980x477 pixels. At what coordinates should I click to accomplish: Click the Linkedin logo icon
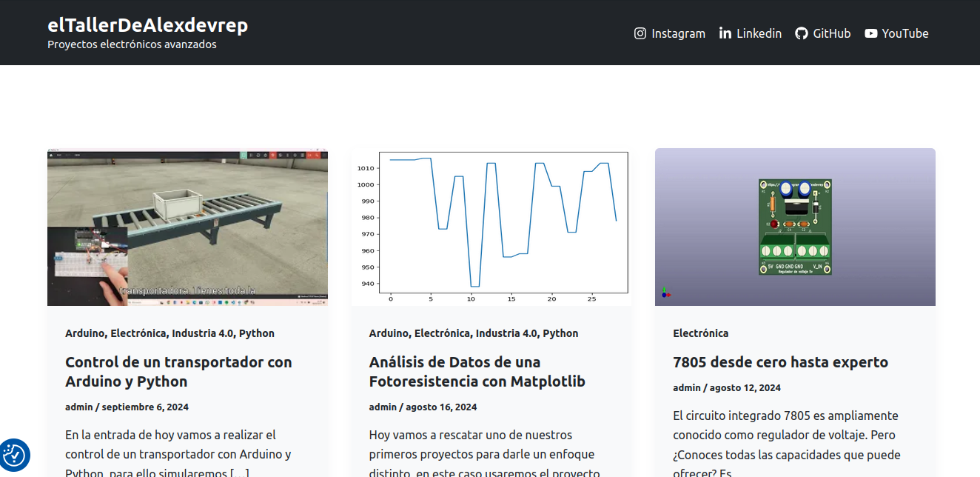point(725,33)
